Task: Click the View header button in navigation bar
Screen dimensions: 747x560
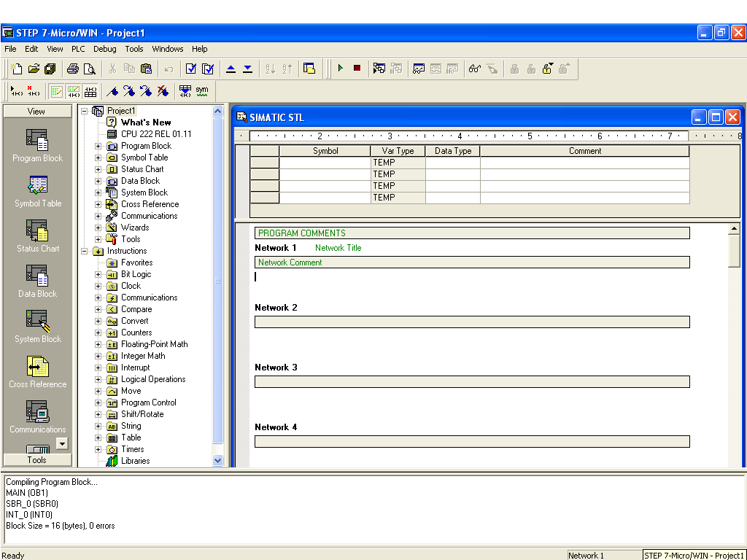Action: click(x=37, y=112)
